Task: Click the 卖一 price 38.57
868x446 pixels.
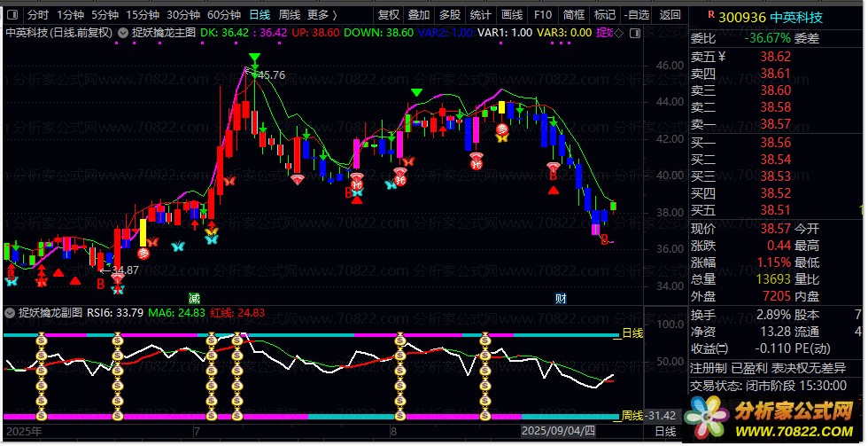Action: 776,124
